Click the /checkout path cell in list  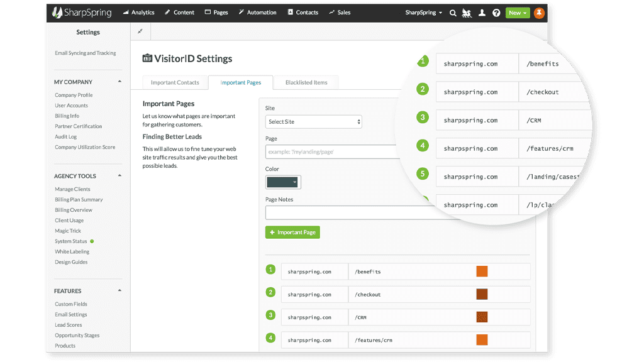tap(439, 294)
